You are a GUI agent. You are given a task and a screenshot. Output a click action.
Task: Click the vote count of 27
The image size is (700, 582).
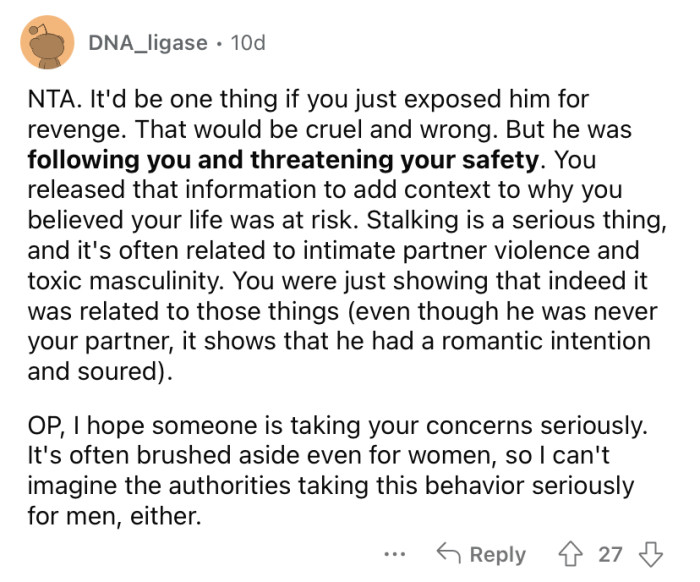[610, 555]
